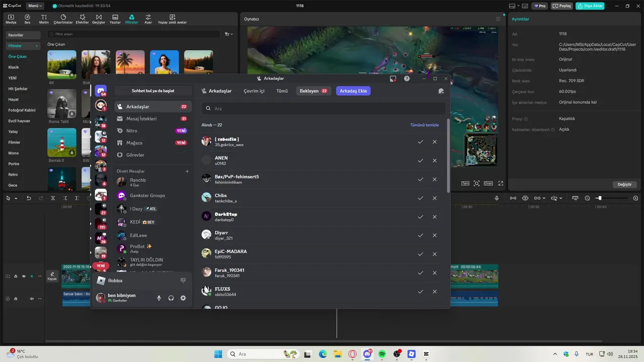The height and width of the screenshot is (362, 644).
Task: Open the Ayar adjustment panel
Action: [148, 19]
